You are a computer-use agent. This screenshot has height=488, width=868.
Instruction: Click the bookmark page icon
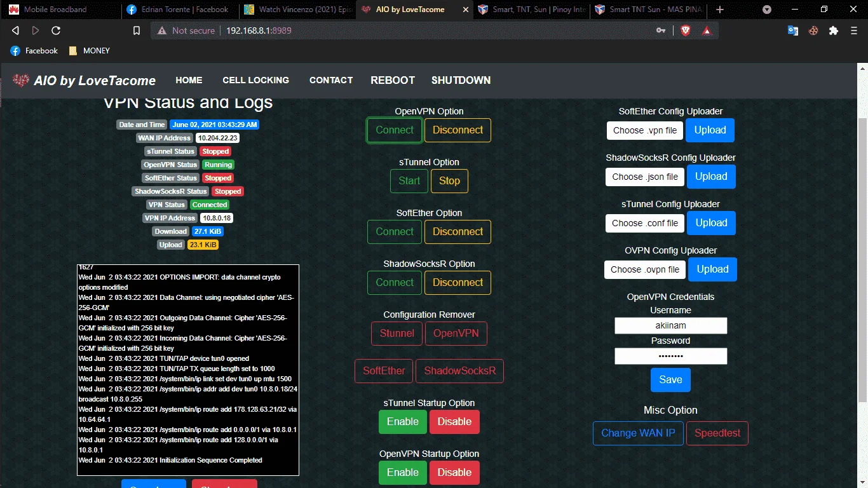tap(137, 30)
